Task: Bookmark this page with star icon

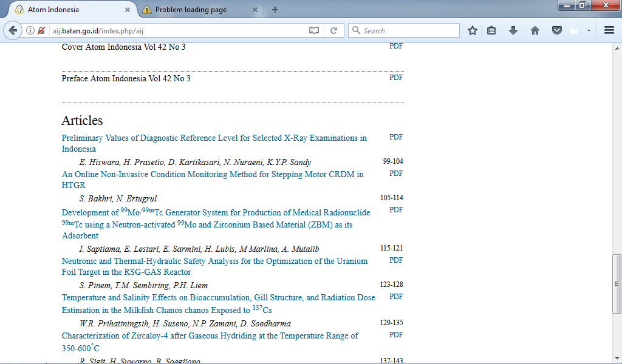Action: 472,30
